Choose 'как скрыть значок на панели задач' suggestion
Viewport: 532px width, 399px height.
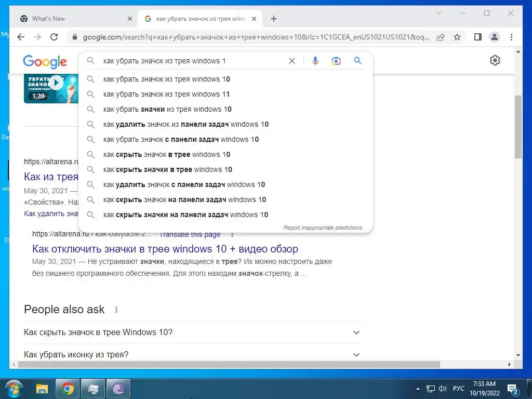(225, 199)
